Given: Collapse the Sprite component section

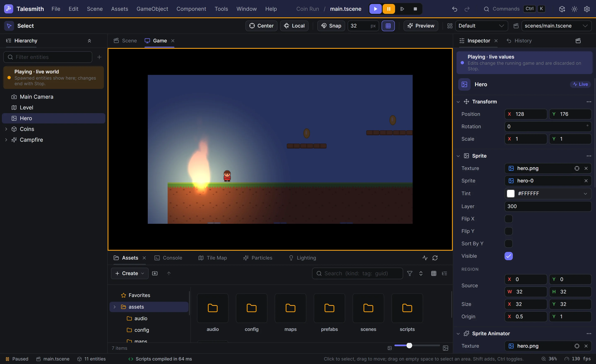Looking at the screenshot, I should point(458,156).
